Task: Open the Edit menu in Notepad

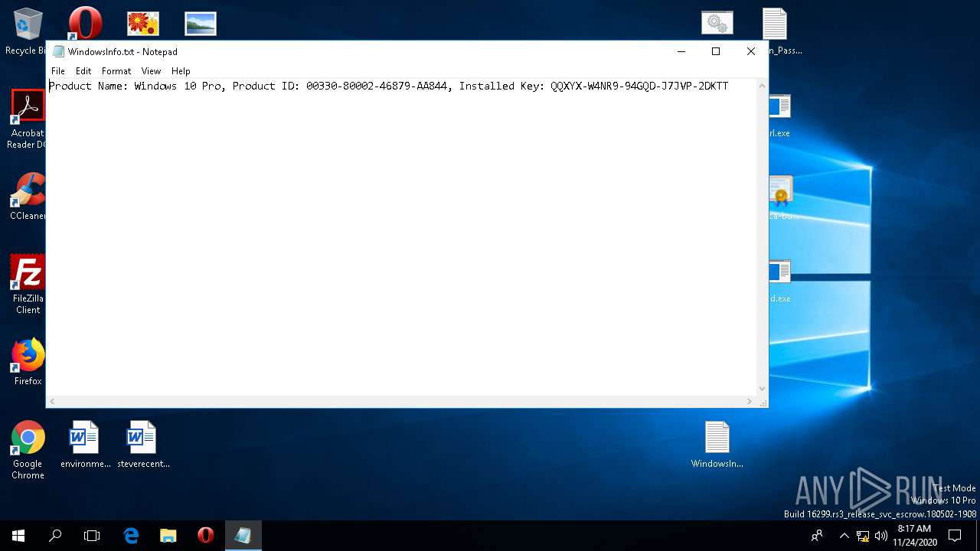Action: click(83, 71)
